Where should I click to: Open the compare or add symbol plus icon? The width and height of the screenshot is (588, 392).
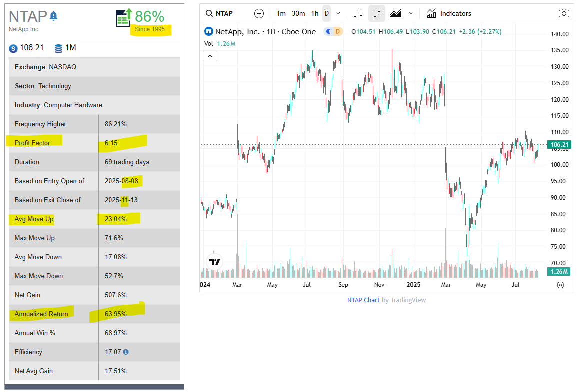(x=259, y=14)
